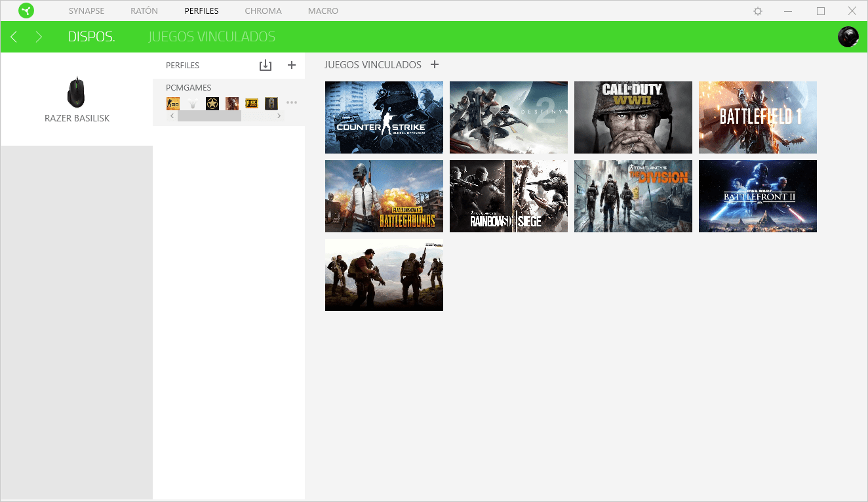Click the CS:GO profile icon

coord(173,103)
